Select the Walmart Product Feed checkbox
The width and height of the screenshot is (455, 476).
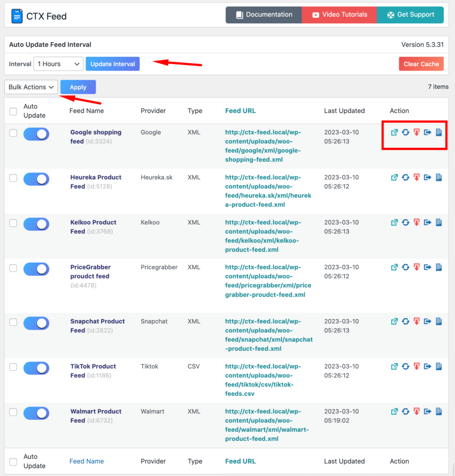pos(13,412)
